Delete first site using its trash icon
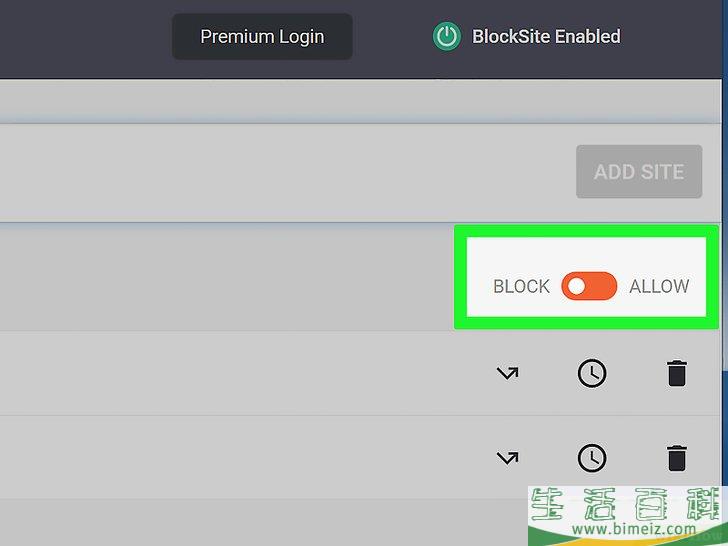 [676, 373]
